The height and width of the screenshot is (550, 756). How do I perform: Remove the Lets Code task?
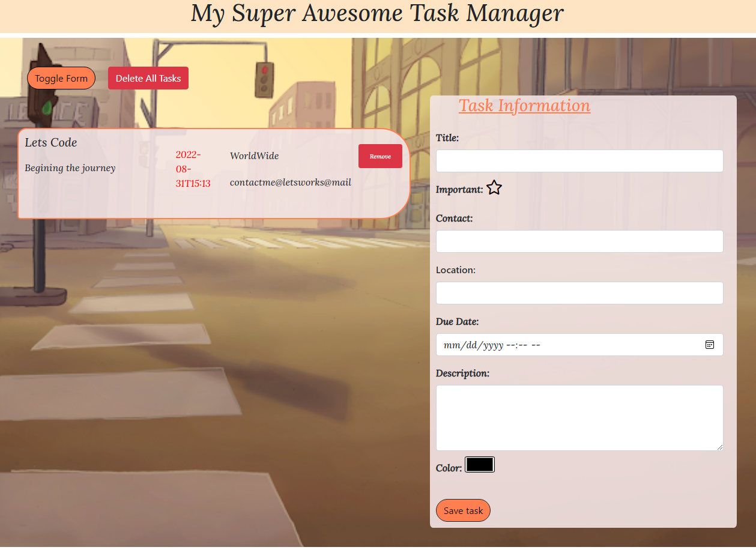point(380,156)
